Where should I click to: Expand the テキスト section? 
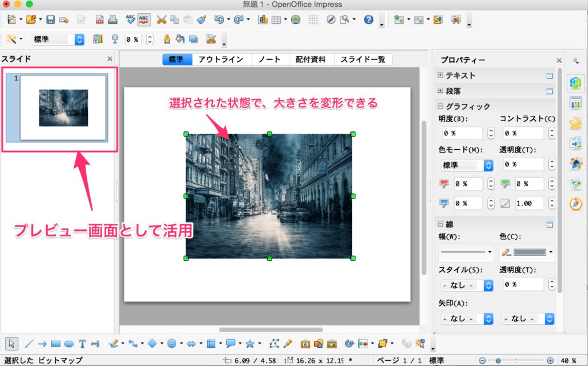pyautogui.click(x=440, y=75)
